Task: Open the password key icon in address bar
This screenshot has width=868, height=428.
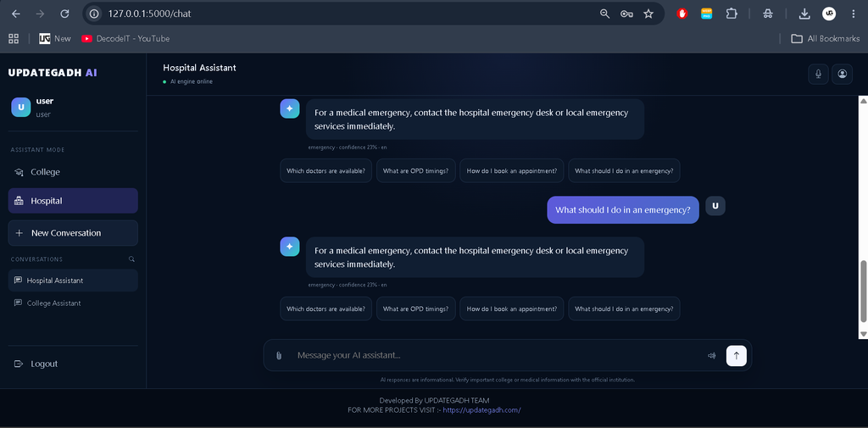Action: (x=626, y=14)
